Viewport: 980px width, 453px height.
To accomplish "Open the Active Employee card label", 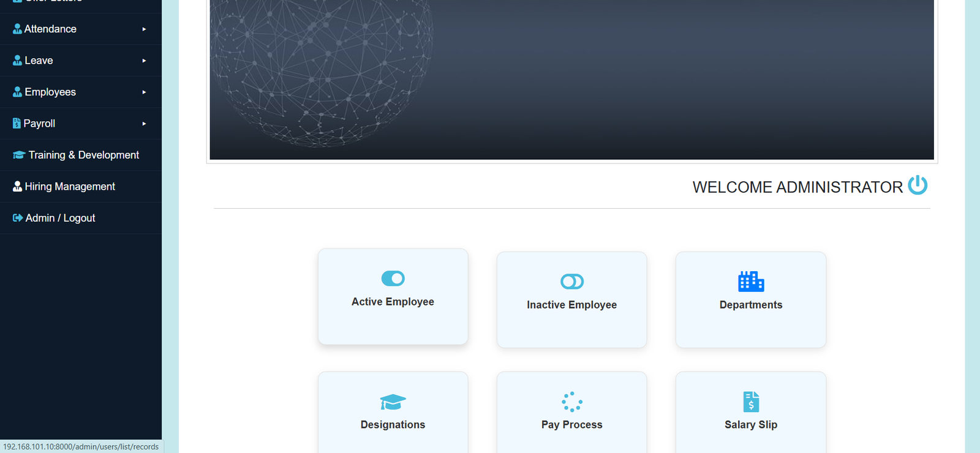I will point(393,302).
